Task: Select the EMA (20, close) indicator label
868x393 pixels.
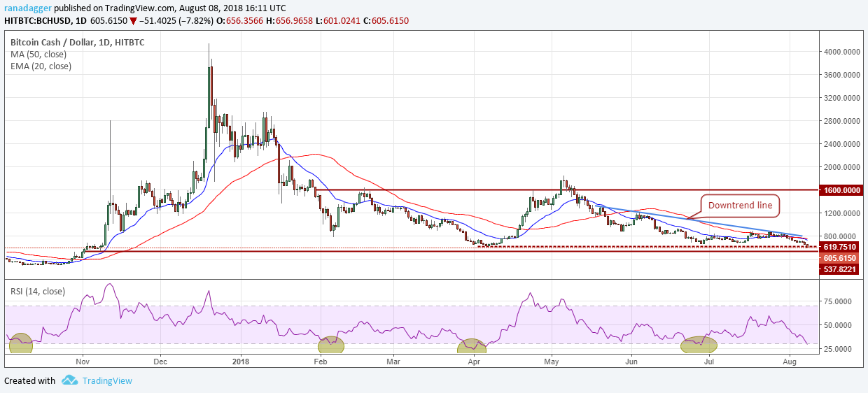Action: pos(41,66)
